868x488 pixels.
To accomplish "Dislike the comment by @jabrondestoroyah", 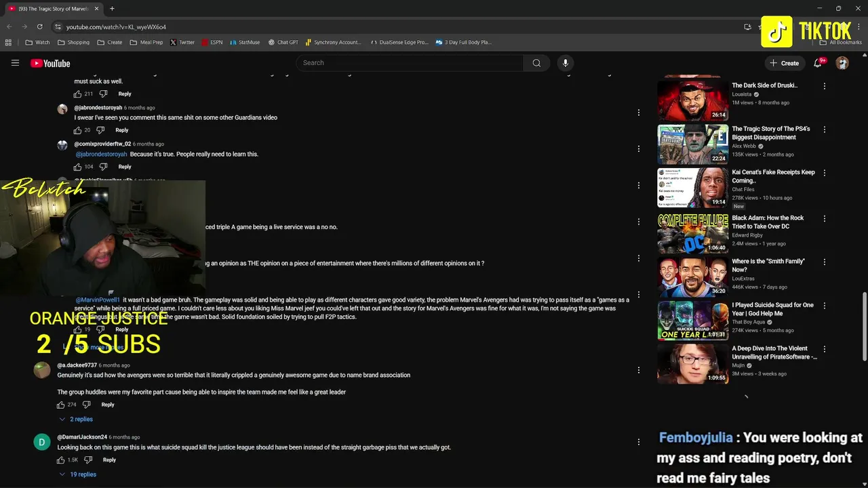I will [x=100, y=130].
